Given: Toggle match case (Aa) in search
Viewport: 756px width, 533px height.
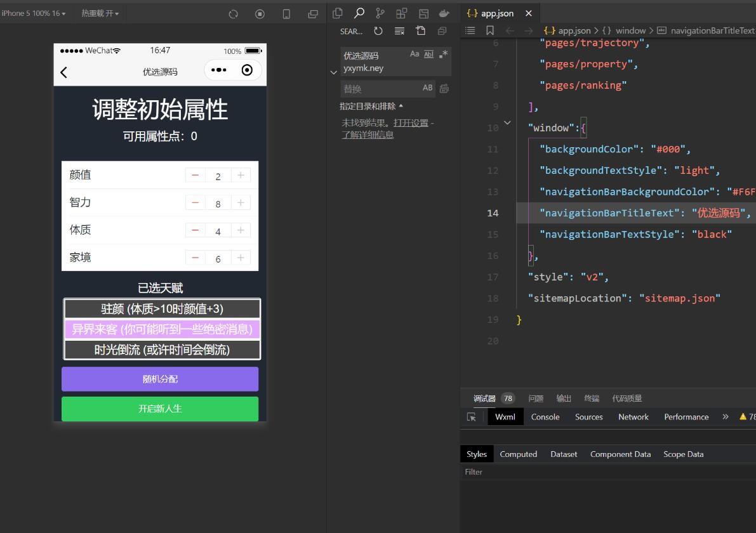Looking at the screenshot, I should (x=414, y=55).
